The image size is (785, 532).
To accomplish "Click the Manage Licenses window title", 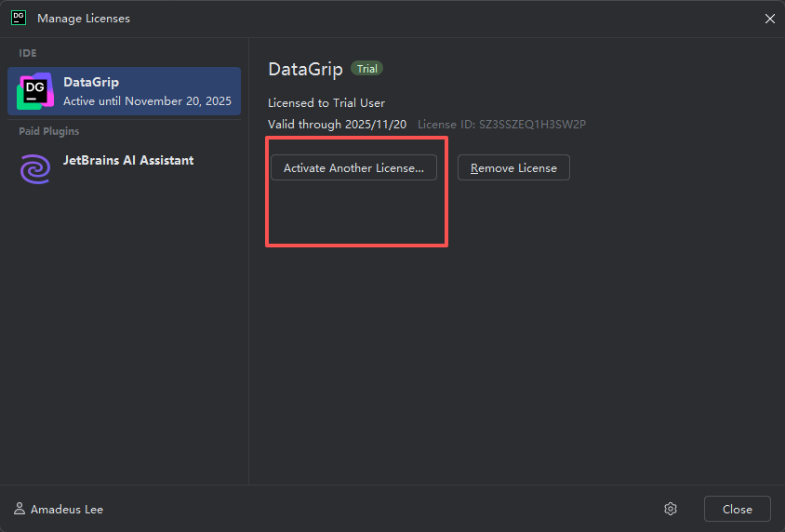I will pyautogui.click(x=84, y=19).
